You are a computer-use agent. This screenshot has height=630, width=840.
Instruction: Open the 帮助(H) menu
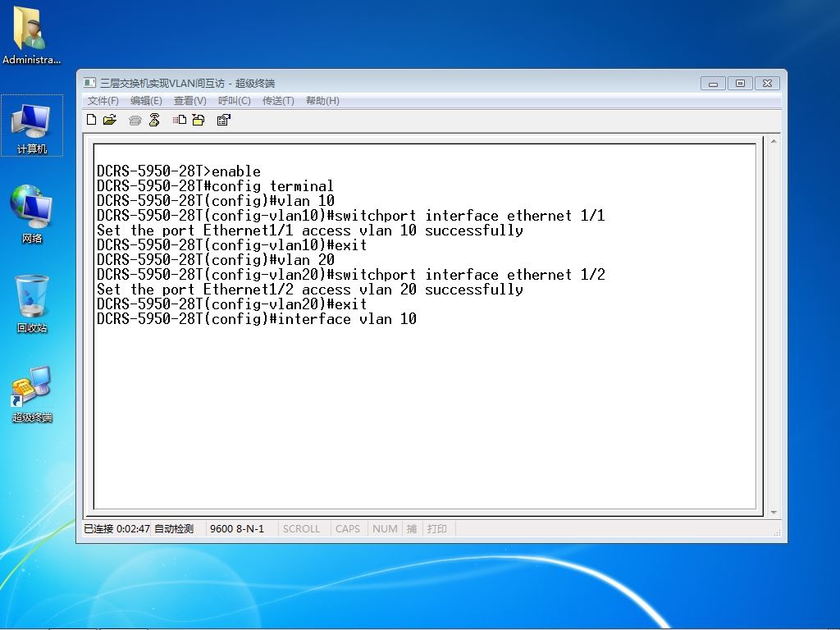[x=322, y=101]
